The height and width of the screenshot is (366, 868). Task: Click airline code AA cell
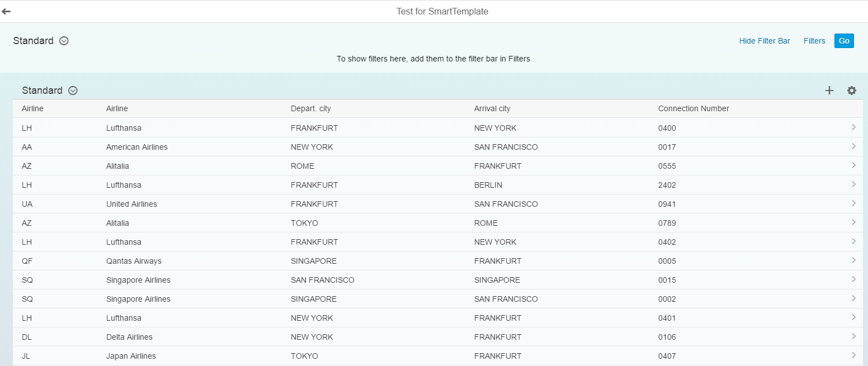point(27,147)
